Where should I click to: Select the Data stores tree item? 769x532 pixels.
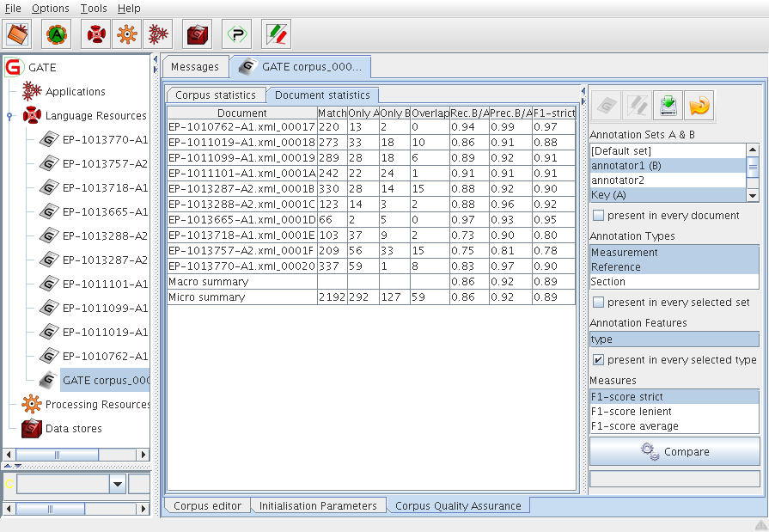[x=73, y=429]
